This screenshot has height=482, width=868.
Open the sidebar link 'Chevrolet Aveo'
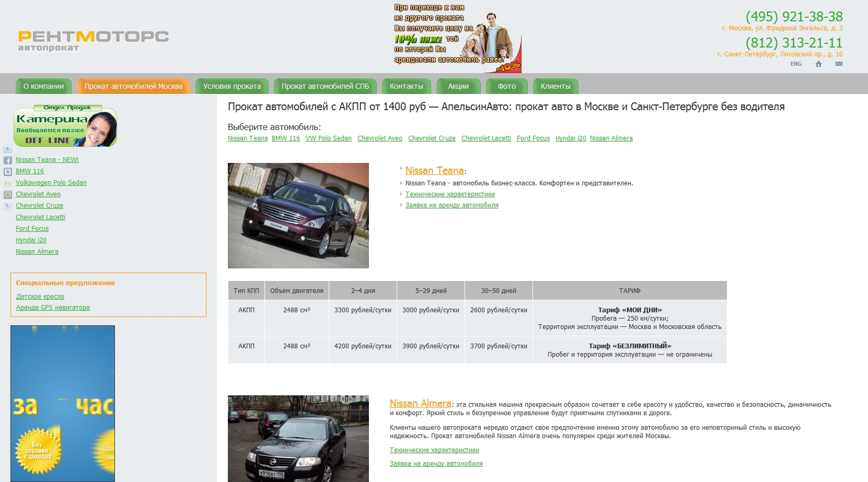pyautogui.click(x=38, y=194)
